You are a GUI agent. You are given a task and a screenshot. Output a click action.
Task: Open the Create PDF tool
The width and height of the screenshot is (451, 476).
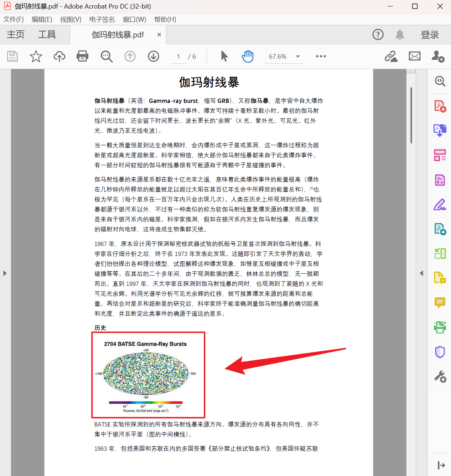[x=440, y=106]
